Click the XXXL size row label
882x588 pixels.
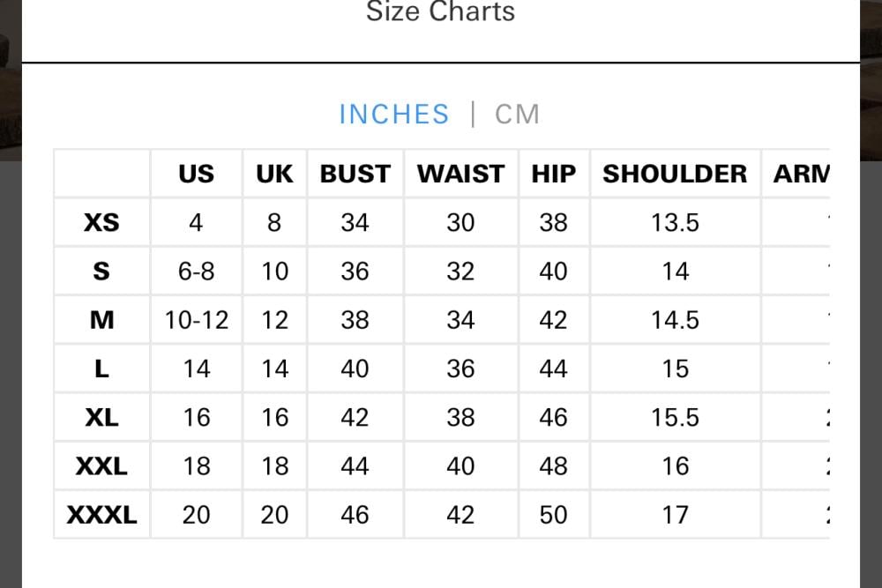click(x=101, y=514)
